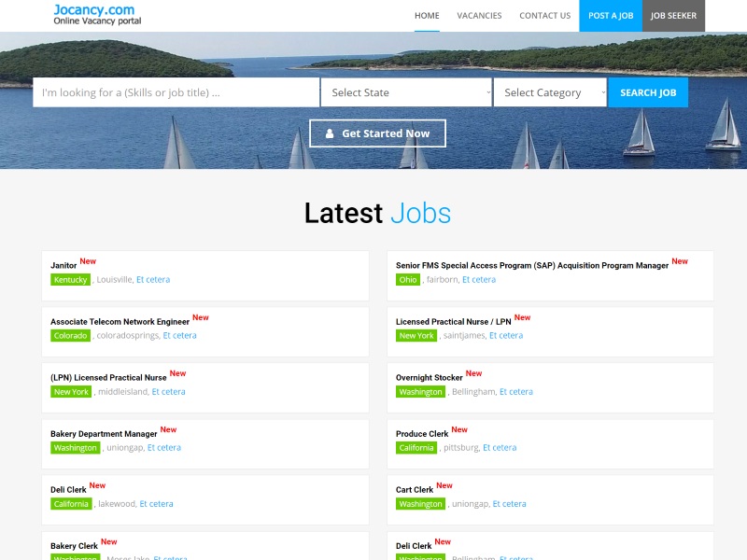Open the Job Seeker section
This screenshot has width=747, height=560.
(x=673, y=16)
